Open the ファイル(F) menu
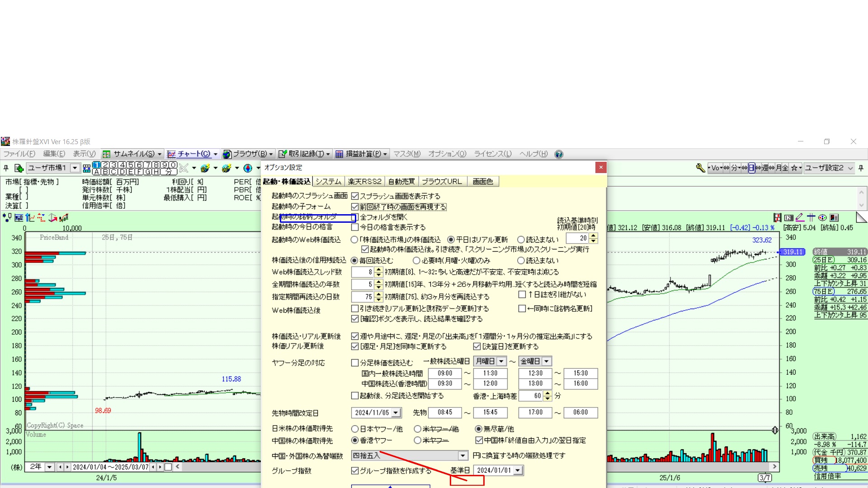This screenshot has height=488, width=868. [x=19, y=154]
